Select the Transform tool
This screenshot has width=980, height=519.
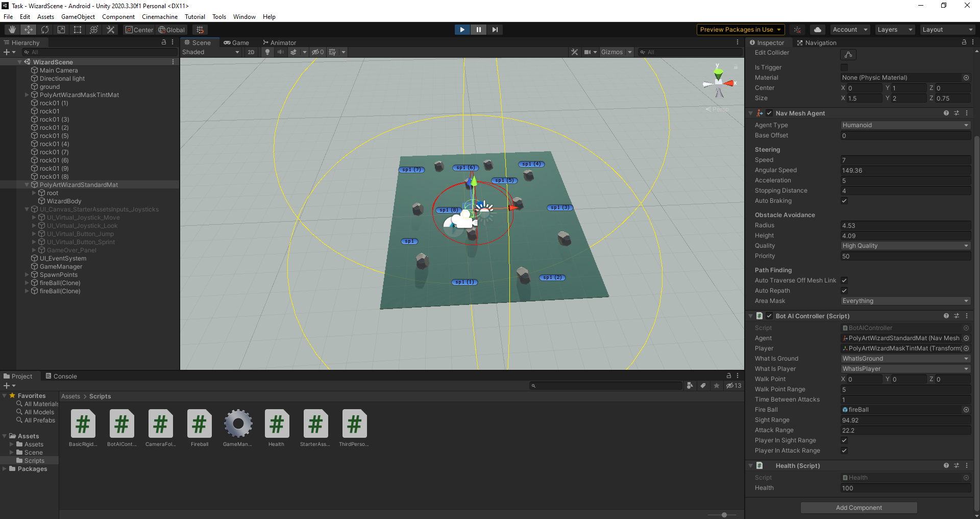[94, 30]
